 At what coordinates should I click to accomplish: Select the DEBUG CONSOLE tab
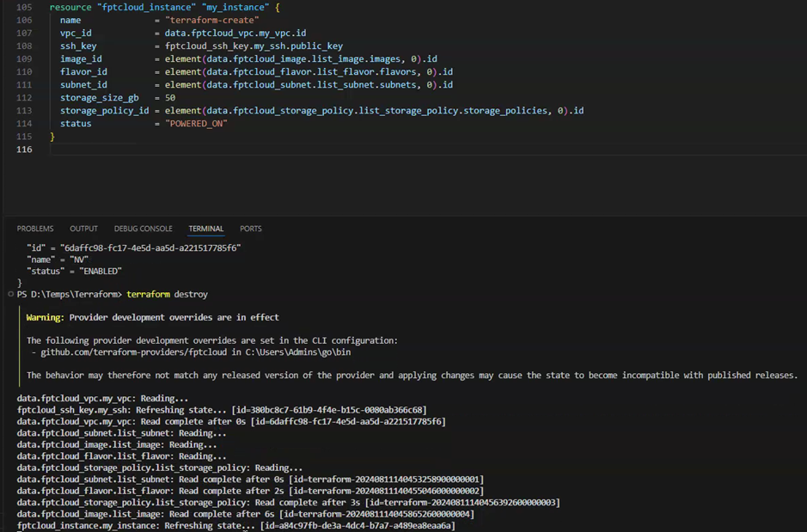tap(143, 229)
